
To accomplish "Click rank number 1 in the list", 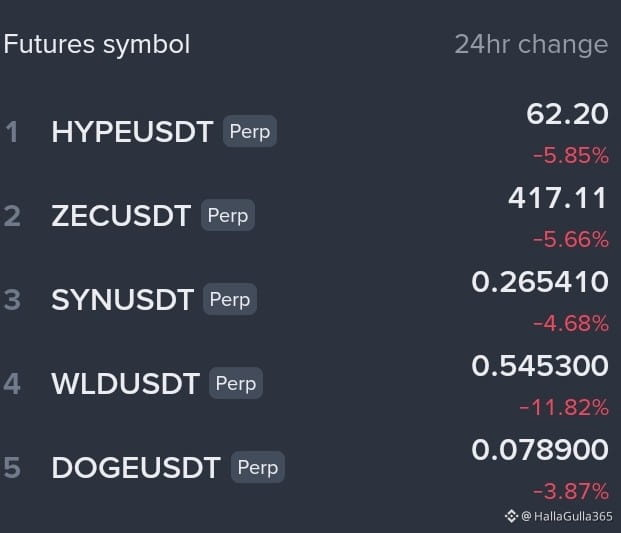I will tap(12, 132).
